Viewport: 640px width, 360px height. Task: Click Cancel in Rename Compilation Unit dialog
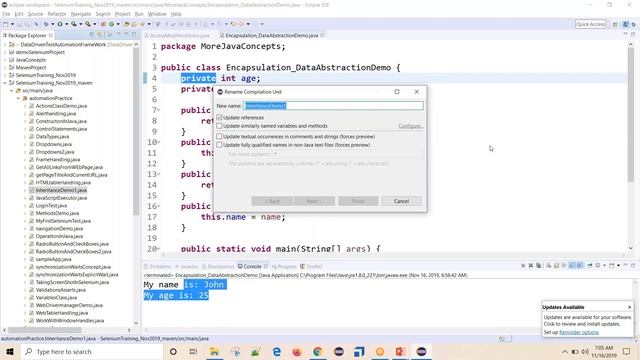coord(401,201)
